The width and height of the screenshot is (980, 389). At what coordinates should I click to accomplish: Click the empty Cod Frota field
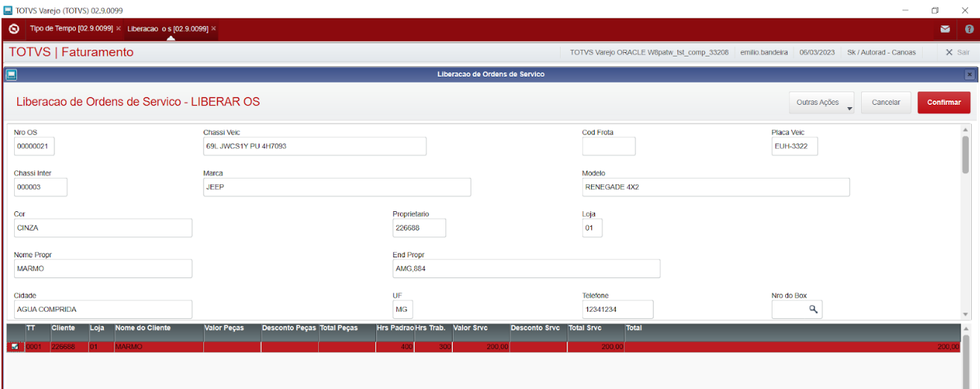pos(608,147)
